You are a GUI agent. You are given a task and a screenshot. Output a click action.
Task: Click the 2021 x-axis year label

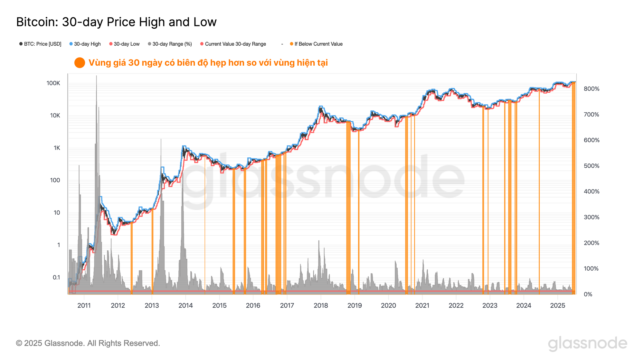422,305
